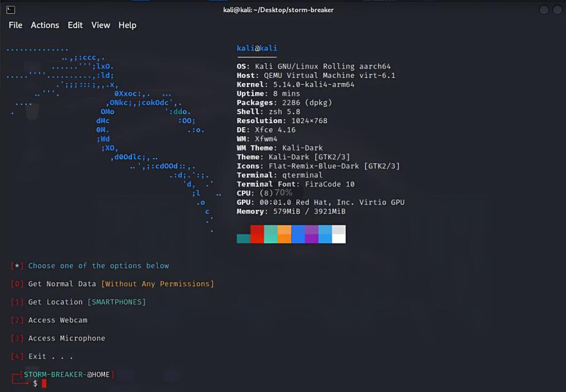
Task: Click the purple color block in neofetch palette
Action: (311, 234)
